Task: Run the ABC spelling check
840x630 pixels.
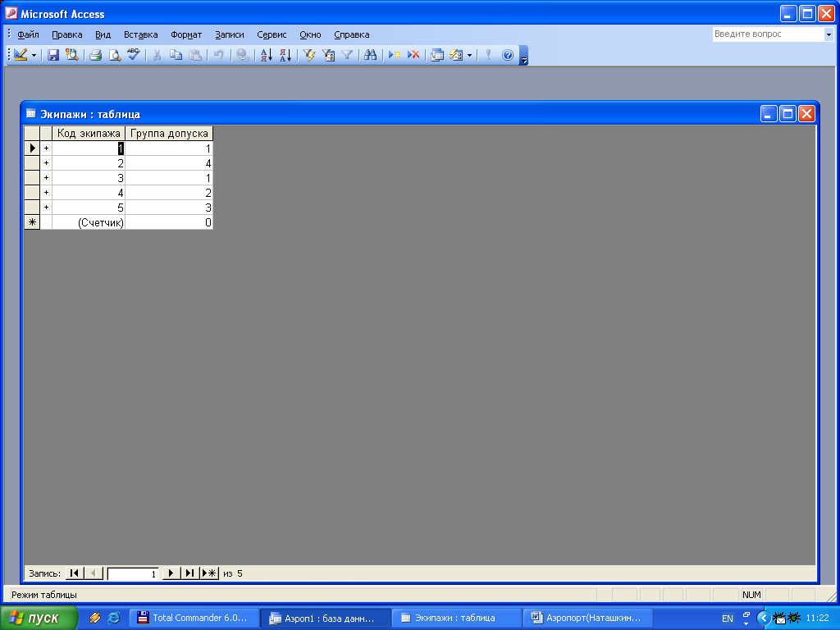Action: coord(134,55)
